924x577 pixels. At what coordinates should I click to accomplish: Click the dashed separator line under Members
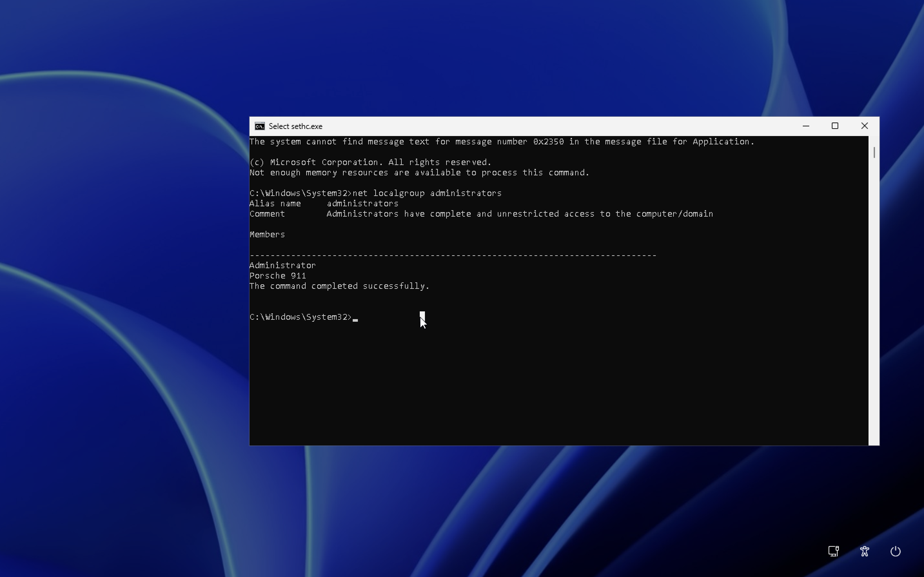[453, 255]
